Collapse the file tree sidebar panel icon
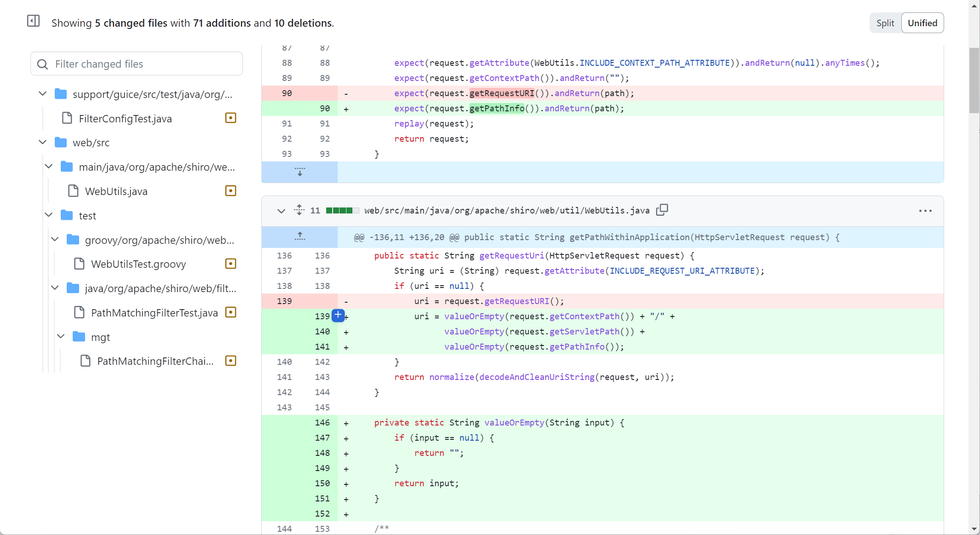The image size is (980, 535). [33, 21]
